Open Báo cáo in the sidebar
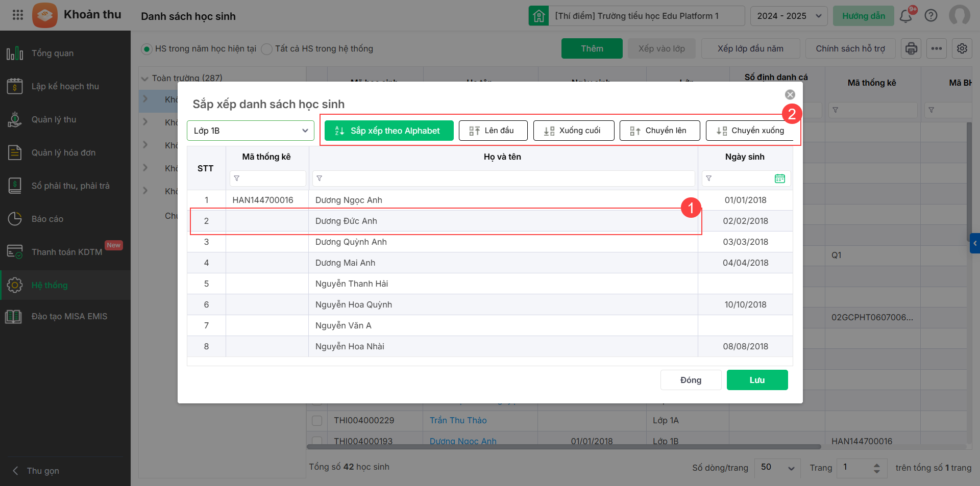The height and width of the screenshot is (486, 980). [x=47, y=219]
